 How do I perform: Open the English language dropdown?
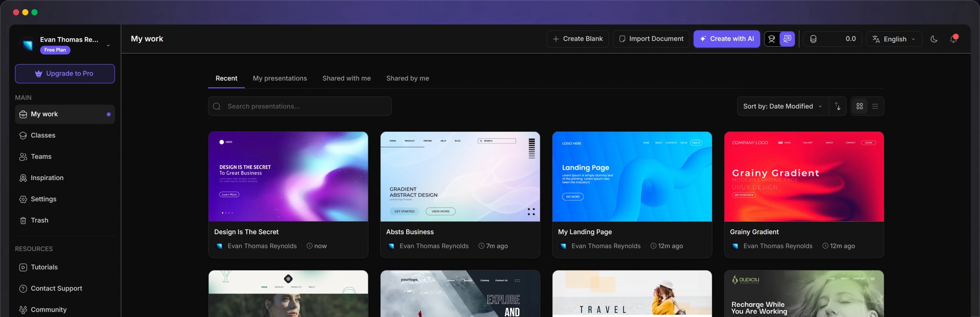(894, 39)
